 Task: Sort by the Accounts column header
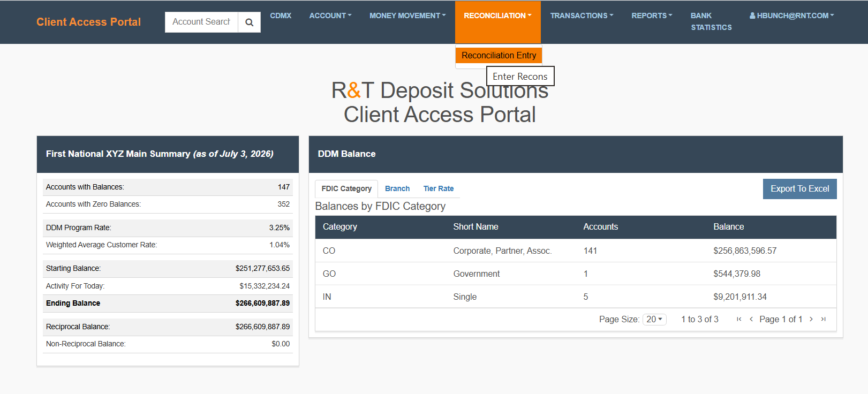point(600,227)
